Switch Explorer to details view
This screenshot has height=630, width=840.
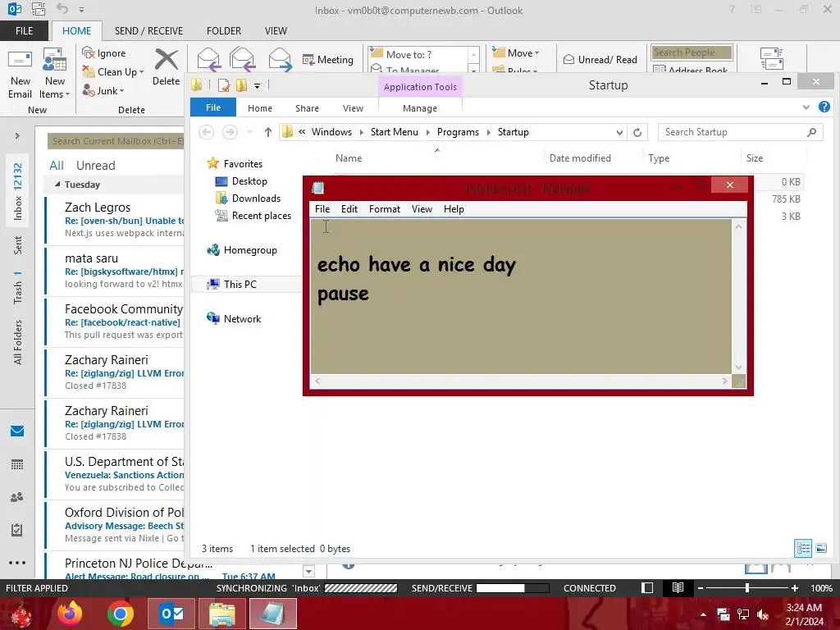click(x=803, y=548)
